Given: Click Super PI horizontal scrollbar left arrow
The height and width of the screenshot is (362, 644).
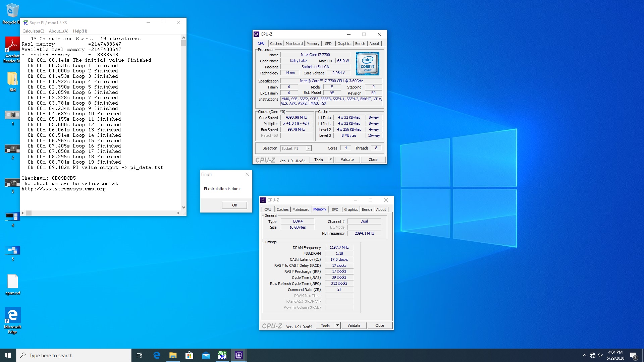Looking at the screenshot, I should coord(23,213).
